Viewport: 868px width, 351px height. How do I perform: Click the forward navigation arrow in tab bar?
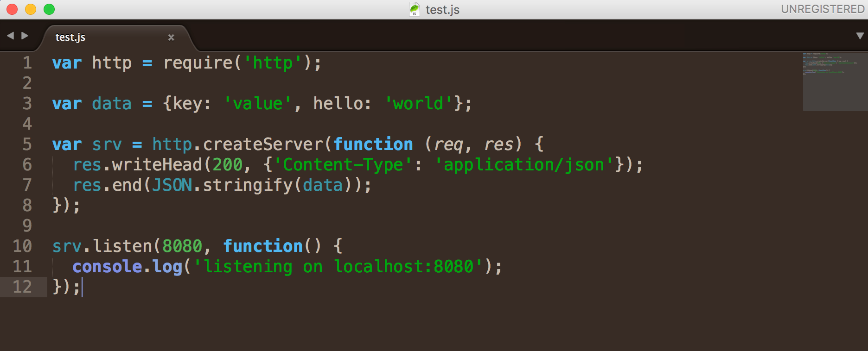click(x=25, y=36)
